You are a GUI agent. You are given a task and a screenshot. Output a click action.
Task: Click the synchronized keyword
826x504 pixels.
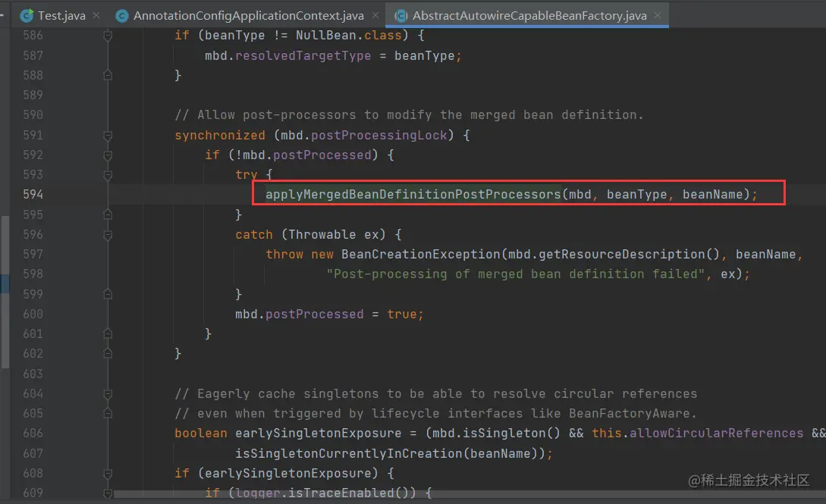click(x=220, y=135)
